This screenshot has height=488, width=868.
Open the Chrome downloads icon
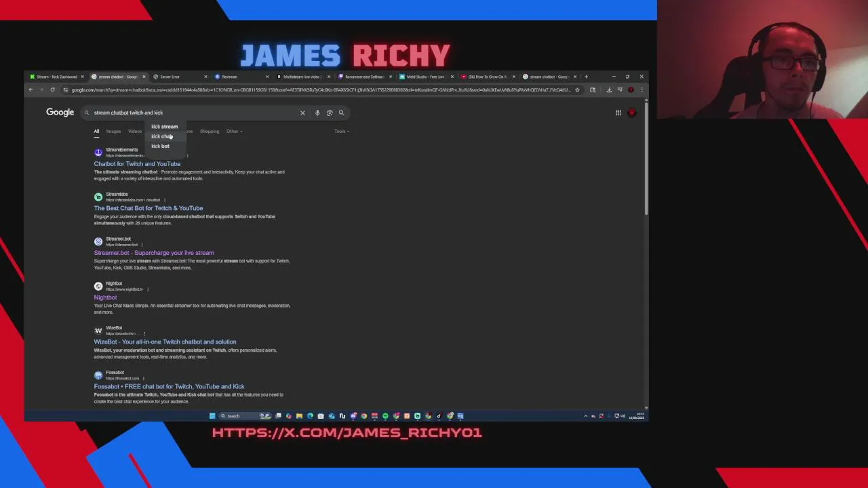pyautogui.click(x=609, y=89)
